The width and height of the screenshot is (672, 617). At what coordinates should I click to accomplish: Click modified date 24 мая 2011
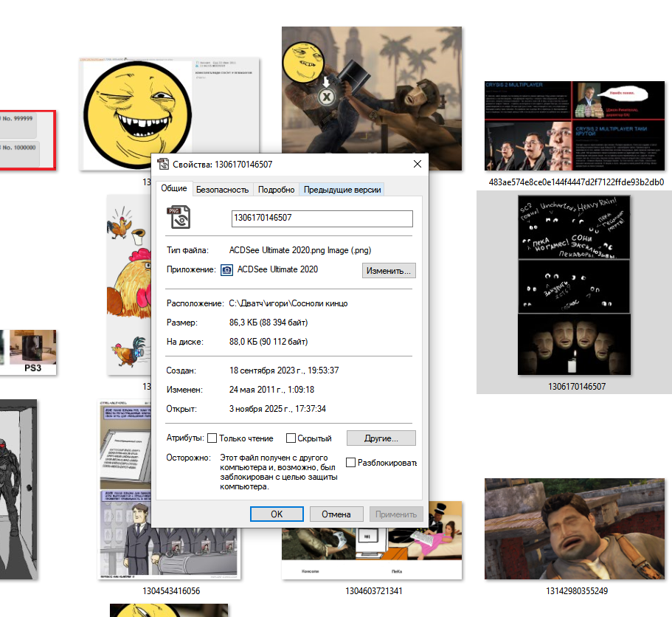(x=271, y=390)
